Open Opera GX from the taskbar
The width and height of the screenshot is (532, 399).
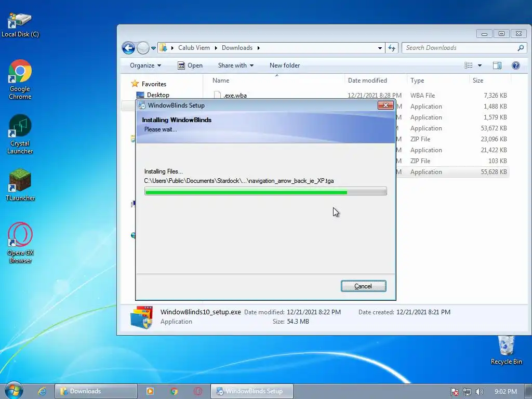198,391
